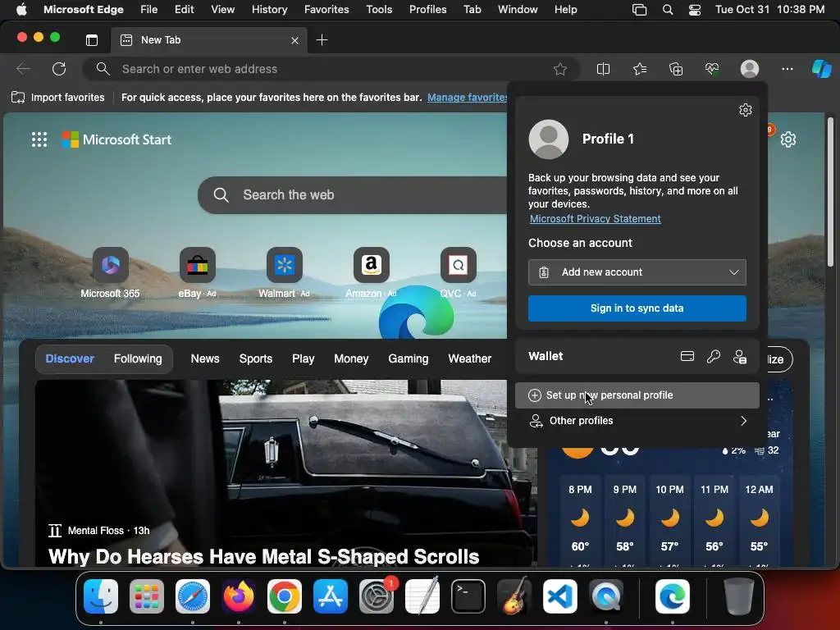The image size is (840, 630).
Task: Focus the address bar search field
Action: tap(331, 69)
